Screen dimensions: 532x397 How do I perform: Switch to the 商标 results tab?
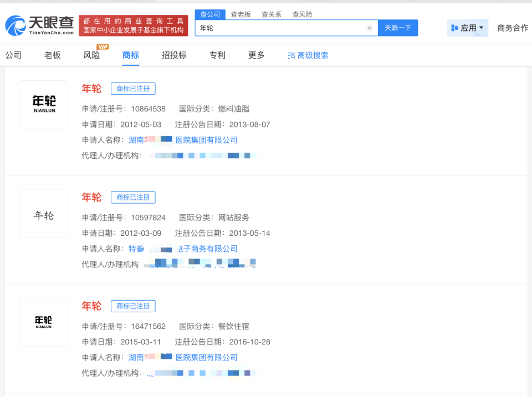coord(131,55)
